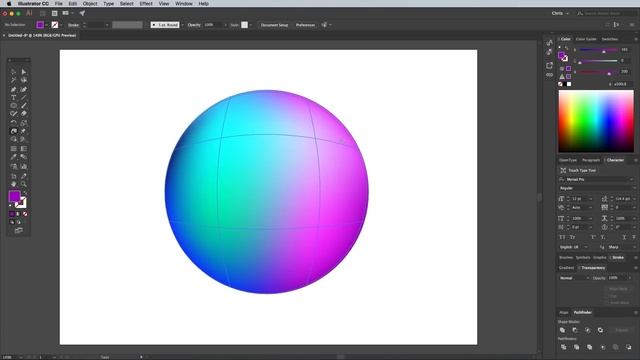This screenshot has width=640, height=360.
Task: Click the Intersect shape mode icon
Action: click(588, 330)
